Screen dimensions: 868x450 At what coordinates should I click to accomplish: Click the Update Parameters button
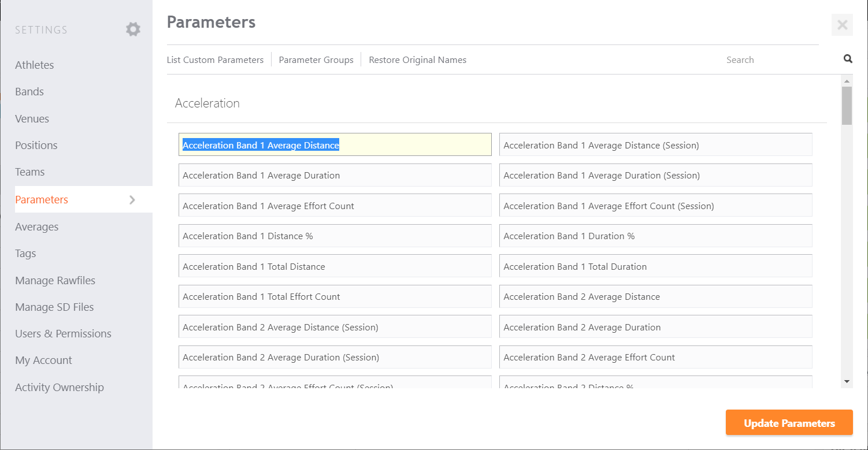click(789, 423)
